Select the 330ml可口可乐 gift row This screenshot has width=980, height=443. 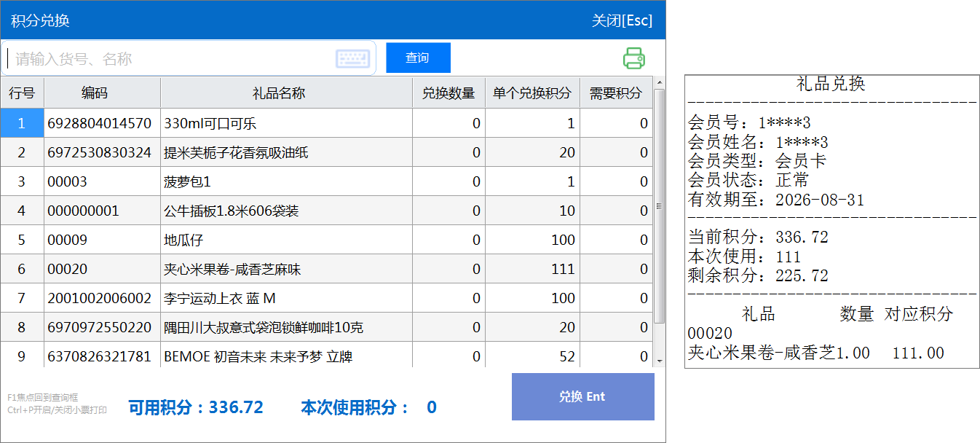(x=285, y=124)
